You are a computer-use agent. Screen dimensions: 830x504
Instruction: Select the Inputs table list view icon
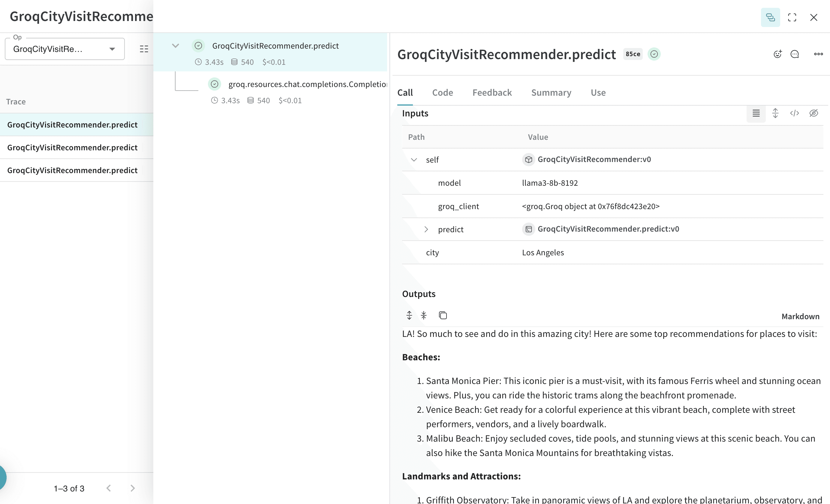[756, 113]
